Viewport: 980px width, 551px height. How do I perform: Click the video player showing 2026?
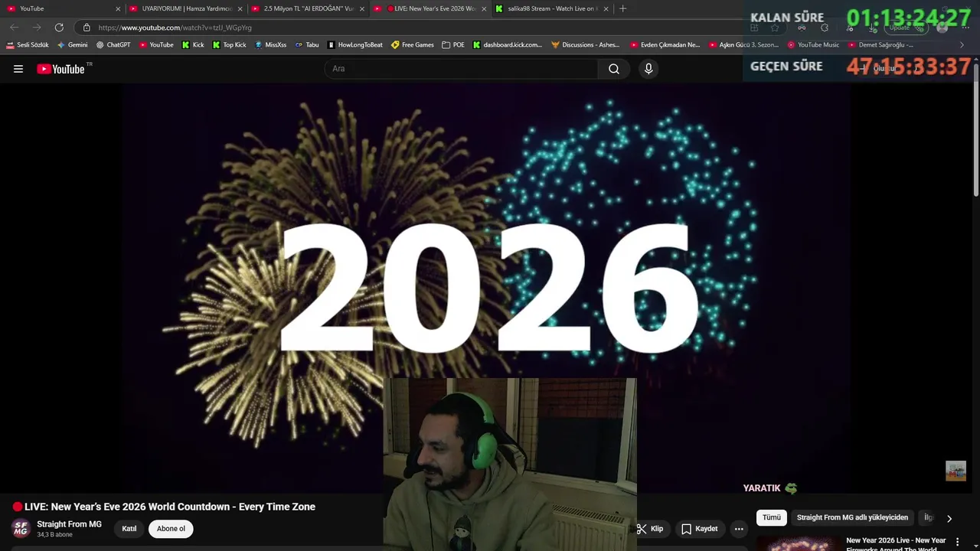tap(486, 287)
